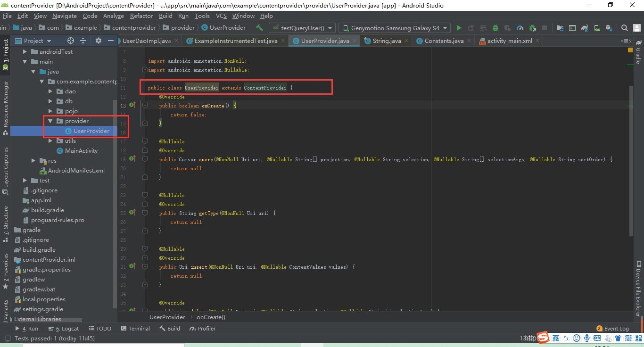Viewport: 644px width, 347px height.
Task: Open the Terminal tool window
Action: tap(135, 329)
